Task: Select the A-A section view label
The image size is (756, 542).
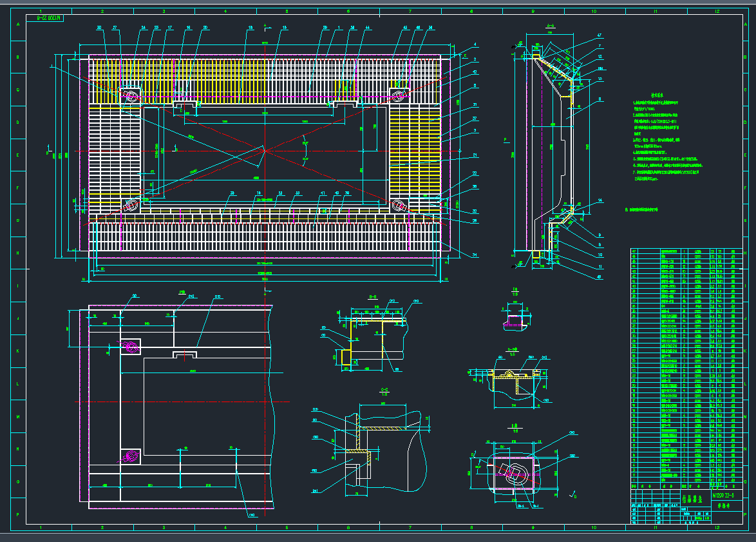Action: click(550, 26)
